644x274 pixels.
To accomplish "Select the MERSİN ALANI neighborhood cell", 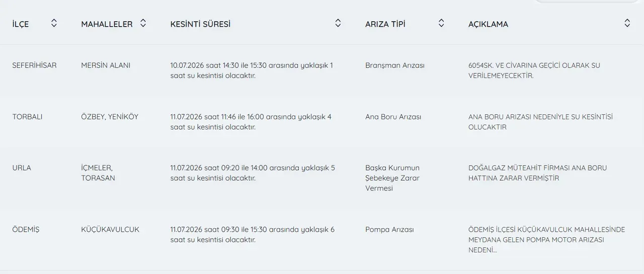I will (106, 65).
